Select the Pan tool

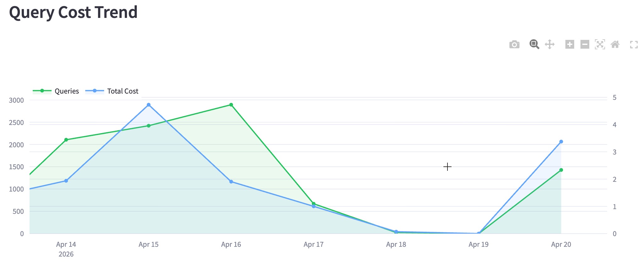(549, 44)
